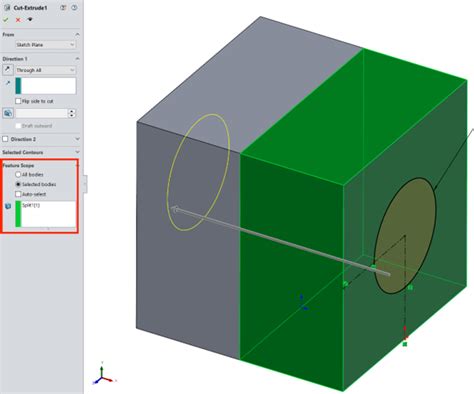Select Split1[1] in the bodies list
The width and height of the screenshot is (474, 394).
coord(31,205)
